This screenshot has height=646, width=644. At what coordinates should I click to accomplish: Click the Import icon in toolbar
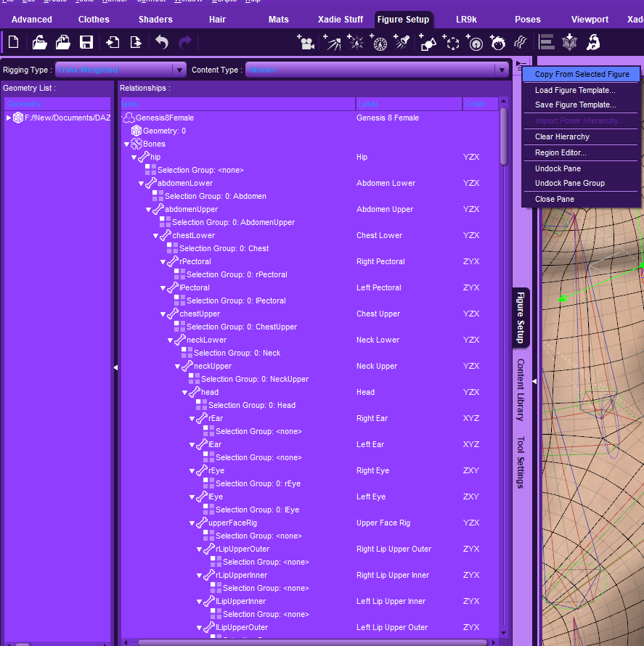click(113, 43)
